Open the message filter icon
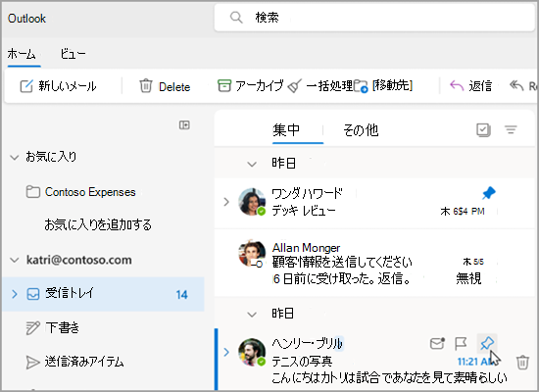This screenshot has width=539, height=392. tap(511, 129)
